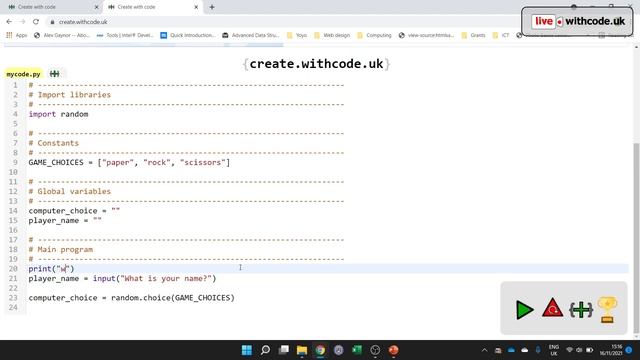640x360 pixels.
Task: Click the green braces icon near the play button
Action: pos(581,310)
